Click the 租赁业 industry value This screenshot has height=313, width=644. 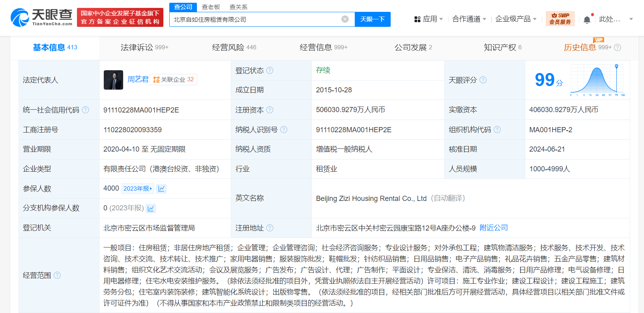327,169
